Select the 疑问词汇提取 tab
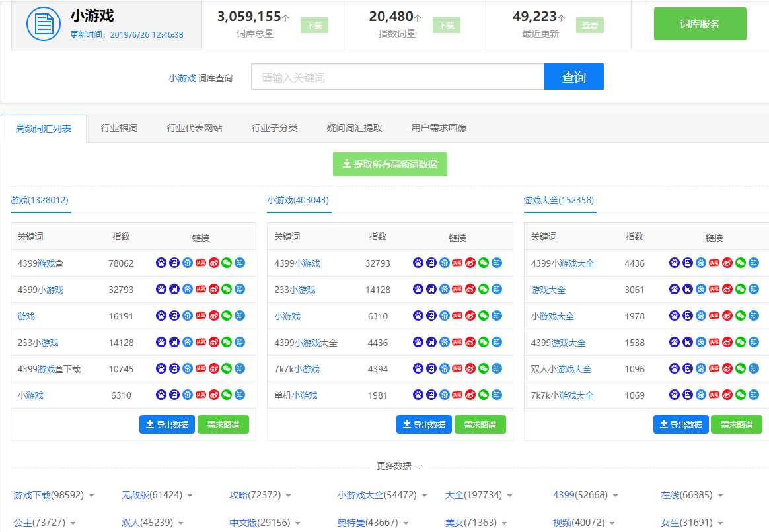Viewport: 769px width, 532px height. point(354,128)
